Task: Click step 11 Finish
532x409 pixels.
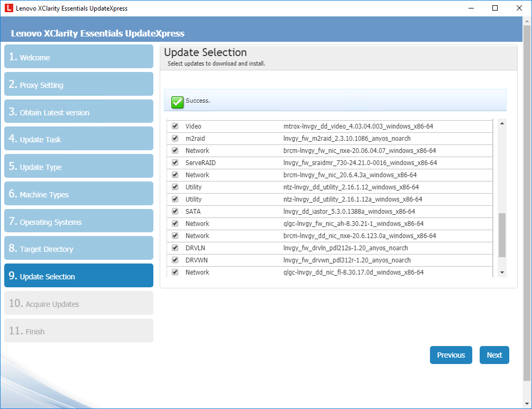Action: [x=79, y=331]
